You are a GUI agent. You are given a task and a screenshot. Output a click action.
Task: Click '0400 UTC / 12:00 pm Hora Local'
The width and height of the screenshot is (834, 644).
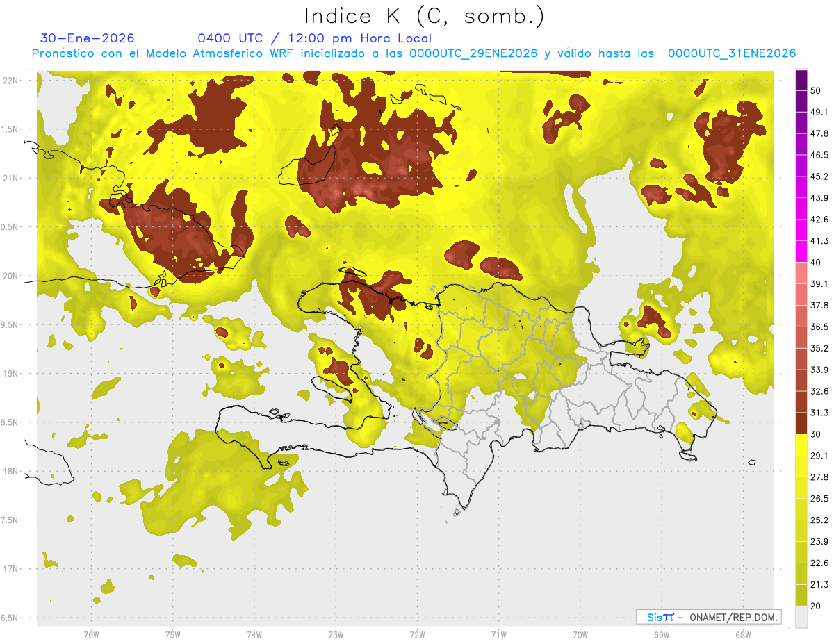[314, 38]
